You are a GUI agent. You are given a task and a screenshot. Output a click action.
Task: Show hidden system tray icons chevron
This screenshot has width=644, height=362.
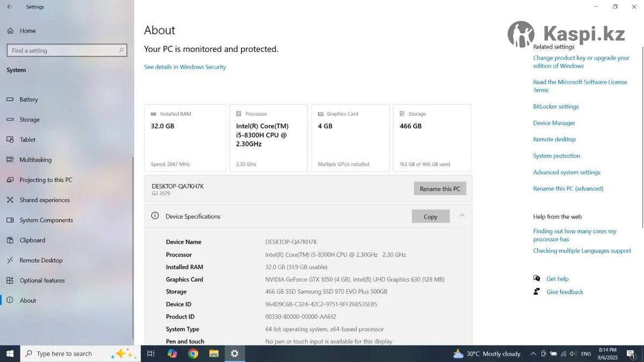(x=533, y=354)
